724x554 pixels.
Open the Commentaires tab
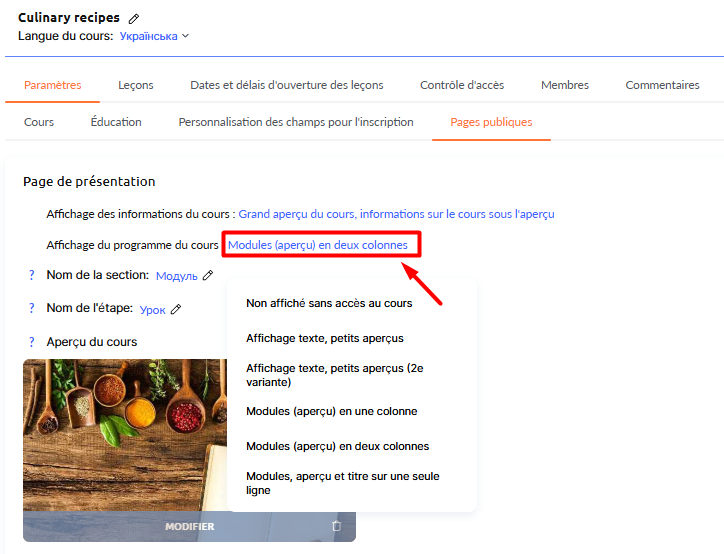tap(662, 85)
